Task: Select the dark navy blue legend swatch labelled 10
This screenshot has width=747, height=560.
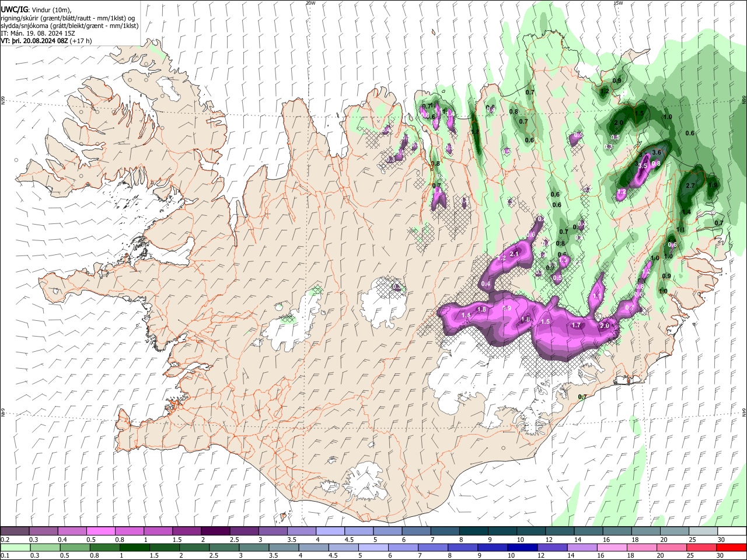Action: (x=523, y=547)
